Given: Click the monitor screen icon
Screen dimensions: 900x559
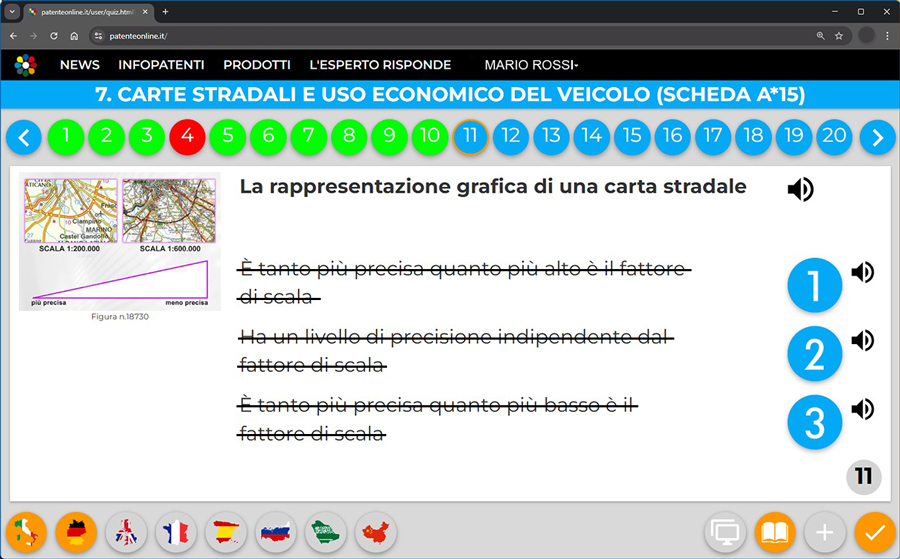Looking at the screenshot, I should pos(725,532).
